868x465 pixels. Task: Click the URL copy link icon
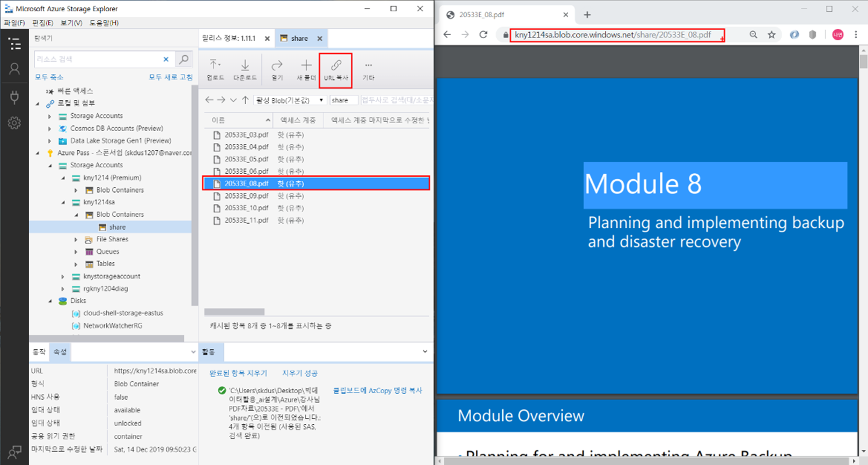pos(336,70)
